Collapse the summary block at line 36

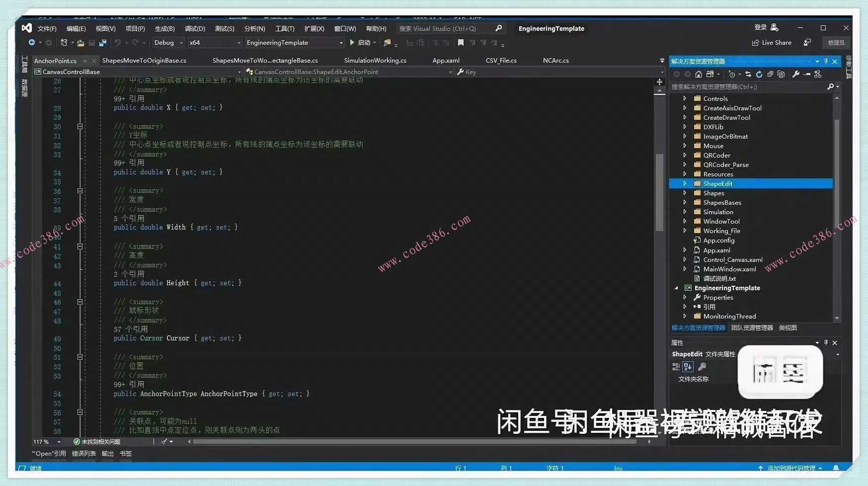[79, 191]
